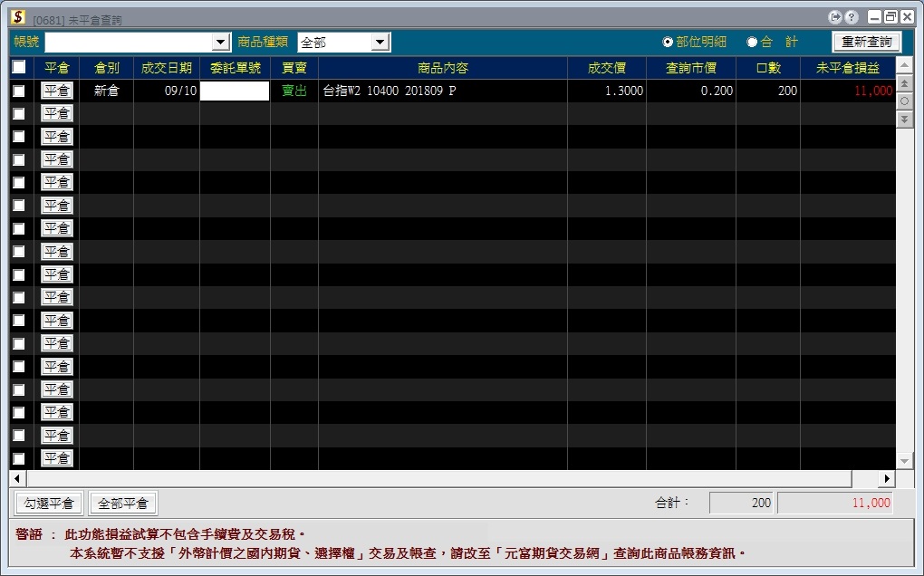Select the 合計 radio button
Viewport: 924px width, 576px height.
tap(752, 42)
